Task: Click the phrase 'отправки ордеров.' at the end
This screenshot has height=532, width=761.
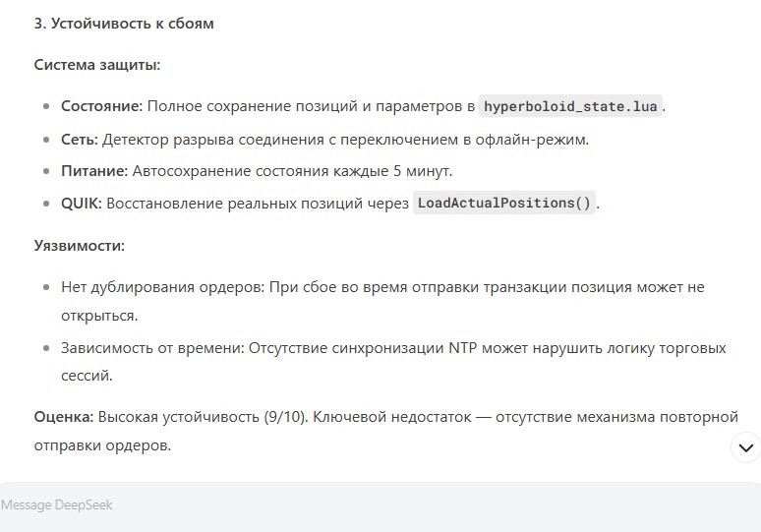Action: tap(102, 445)
